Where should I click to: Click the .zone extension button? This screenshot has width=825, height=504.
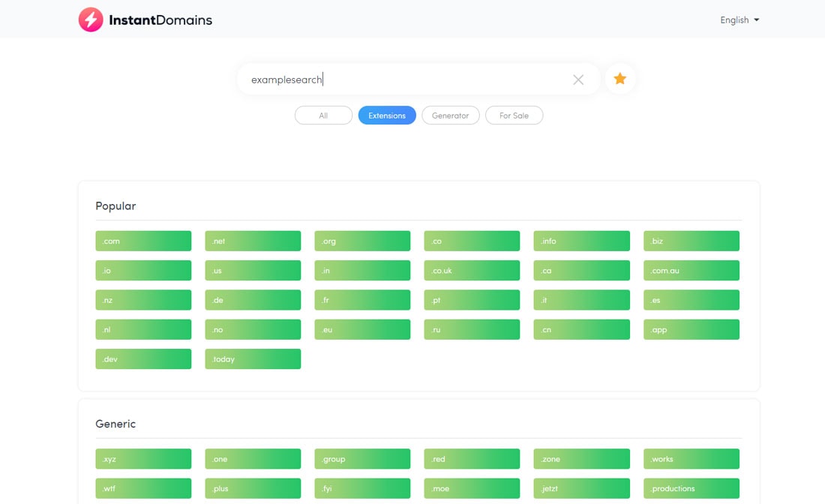click(x=582, y=459)
